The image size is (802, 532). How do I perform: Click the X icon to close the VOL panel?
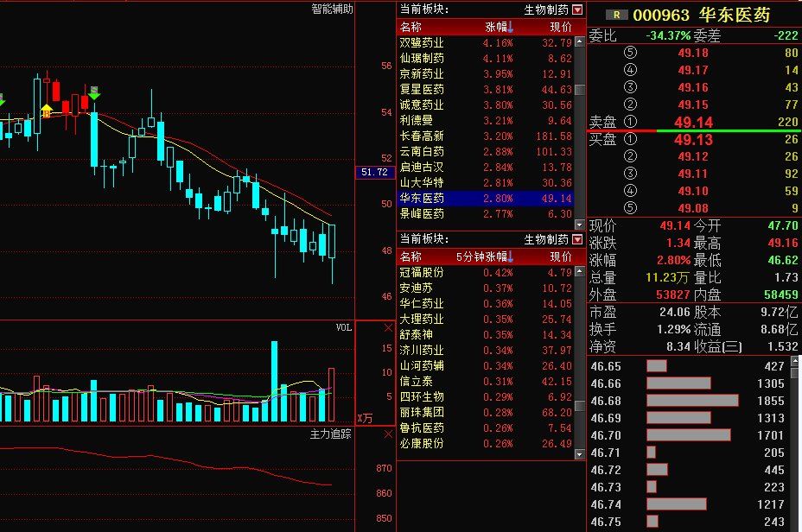pyautogui.click(x=386, y=328)
